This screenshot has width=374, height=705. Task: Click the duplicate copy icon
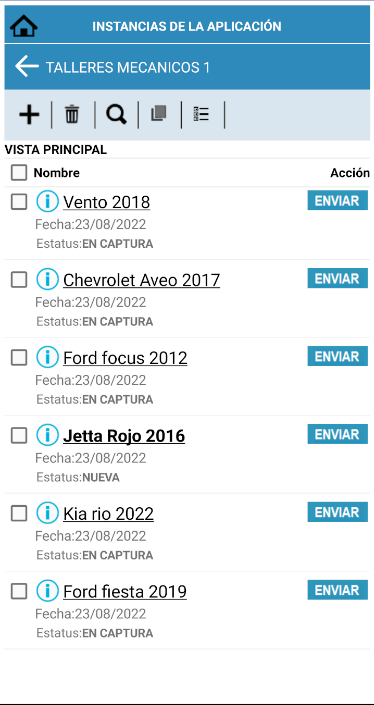tap(159, 113)
